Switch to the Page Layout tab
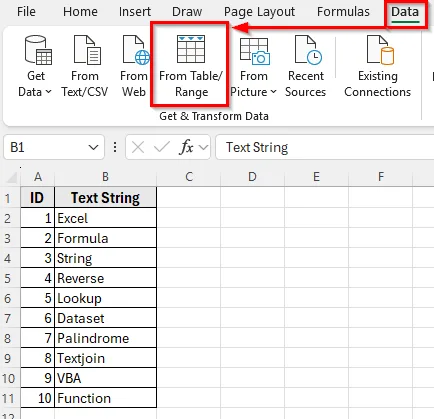 pos(259,12)
